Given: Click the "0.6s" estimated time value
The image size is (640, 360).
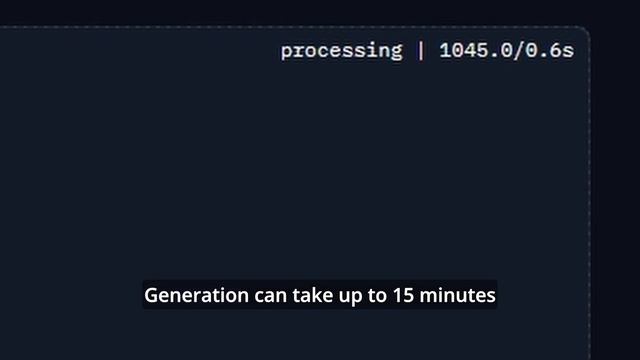Looking at the screenshot, I should (549, 51).
